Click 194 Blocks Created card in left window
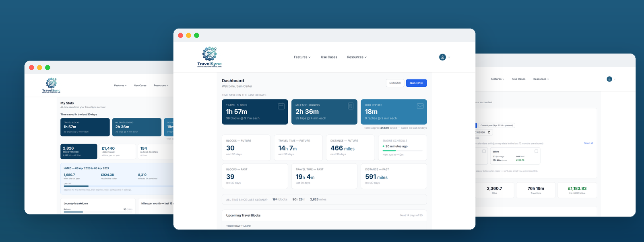 pyautogui.click(x=156, y=151)
